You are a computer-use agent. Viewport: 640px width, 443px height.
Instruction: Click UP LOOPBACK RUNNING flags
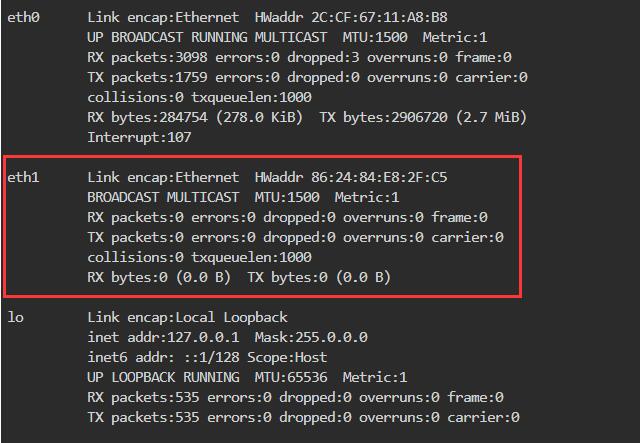pos(163,377)
